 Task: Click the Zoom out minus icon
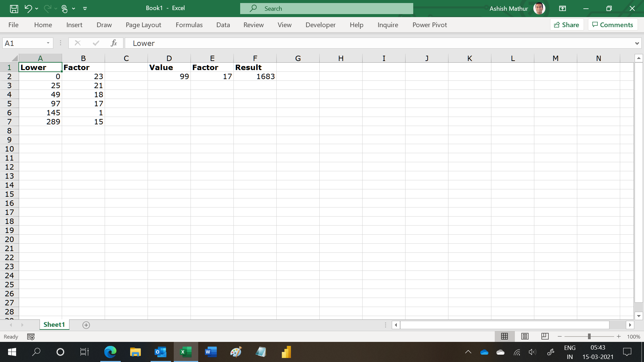coord(559,337)
